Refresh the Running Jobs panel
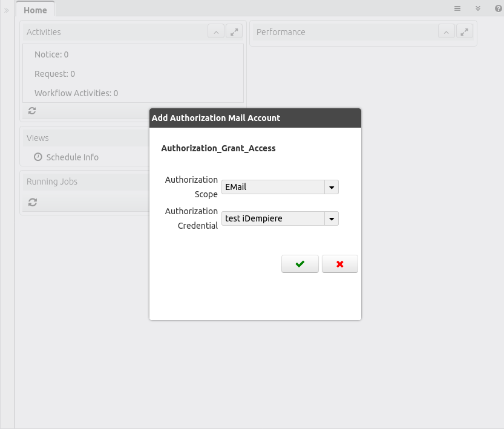The height and width of the screenshot is (429, 504). click(32, 203)
